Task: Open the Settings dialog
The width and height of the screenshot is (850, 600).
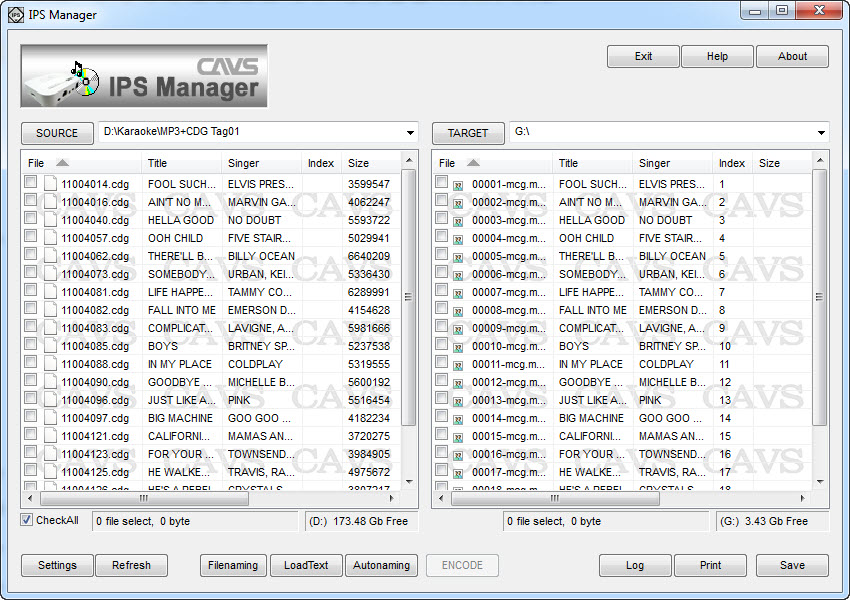Action: (x=57, y=565)
